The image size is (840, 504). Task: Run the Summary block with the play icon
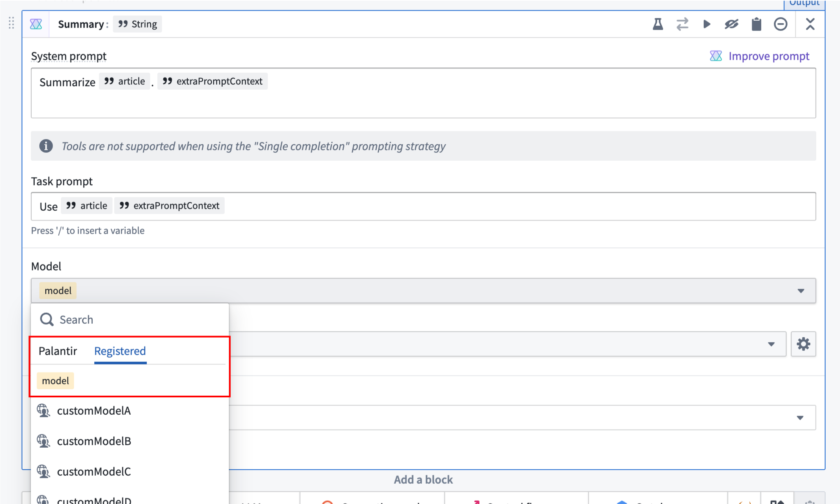(x=707, y=24)
